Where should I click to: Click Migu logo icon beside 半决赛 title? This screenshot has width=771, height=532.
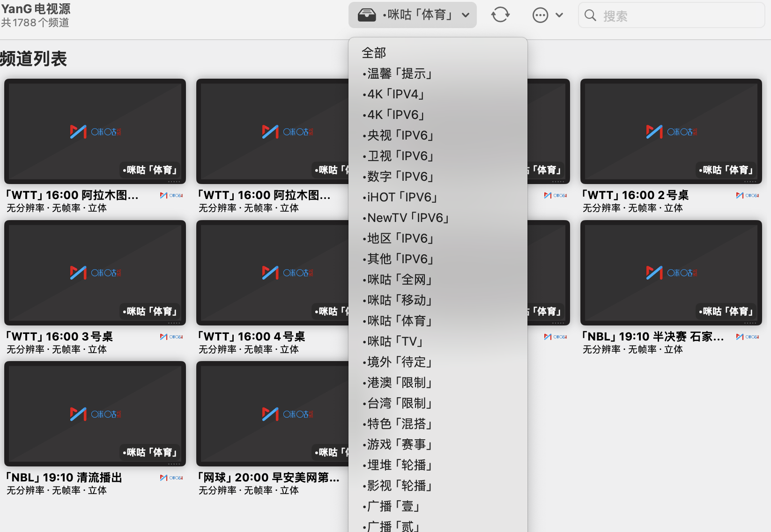(748, 337)
